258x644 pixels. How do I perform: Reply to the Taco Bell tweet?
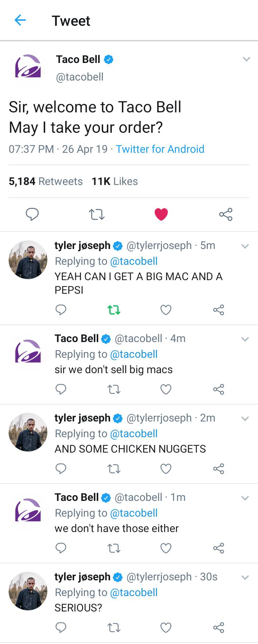[33, 215]
